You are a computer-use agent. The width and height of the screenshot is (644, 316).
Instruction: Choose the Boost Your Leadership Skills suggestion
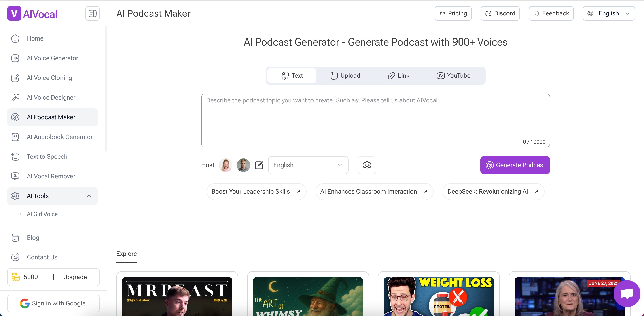(x=256, y=191)
